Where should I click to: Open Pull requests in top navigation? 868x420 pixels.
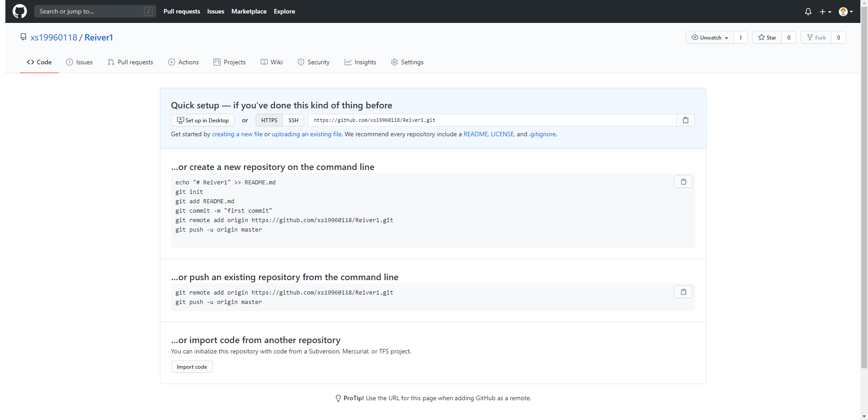pyautogui.click(x=182, y=11)
